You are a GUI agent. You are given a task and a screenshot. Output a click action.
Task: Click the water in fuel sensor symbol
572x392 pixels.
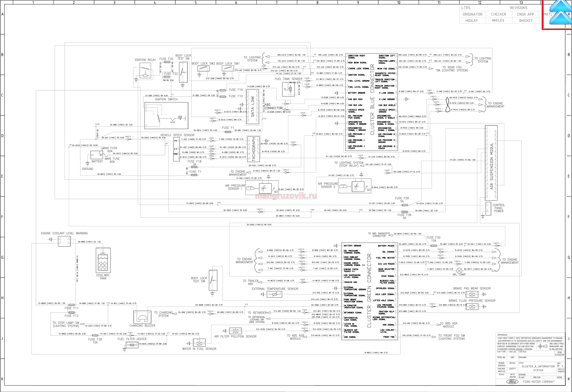click(x=199, y=343)
